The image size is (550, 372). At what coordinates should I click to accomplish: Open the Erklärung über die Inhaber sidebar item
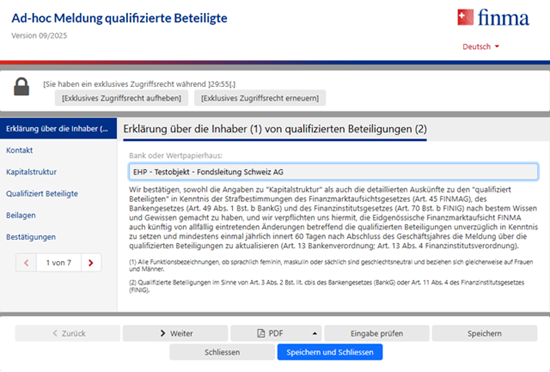click(x=58, y=129)
